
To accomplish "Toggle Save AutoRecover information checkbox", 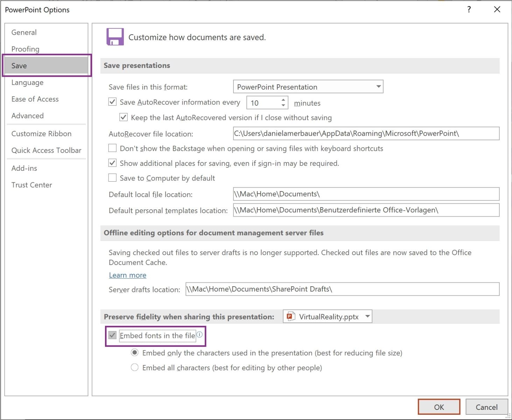I will pyautogui.click(x=112, y=102).
